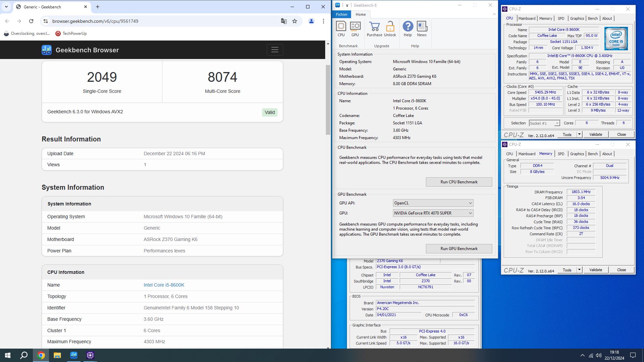Collapse the Geekbench ribbon with the chevron

pos(494,14)
